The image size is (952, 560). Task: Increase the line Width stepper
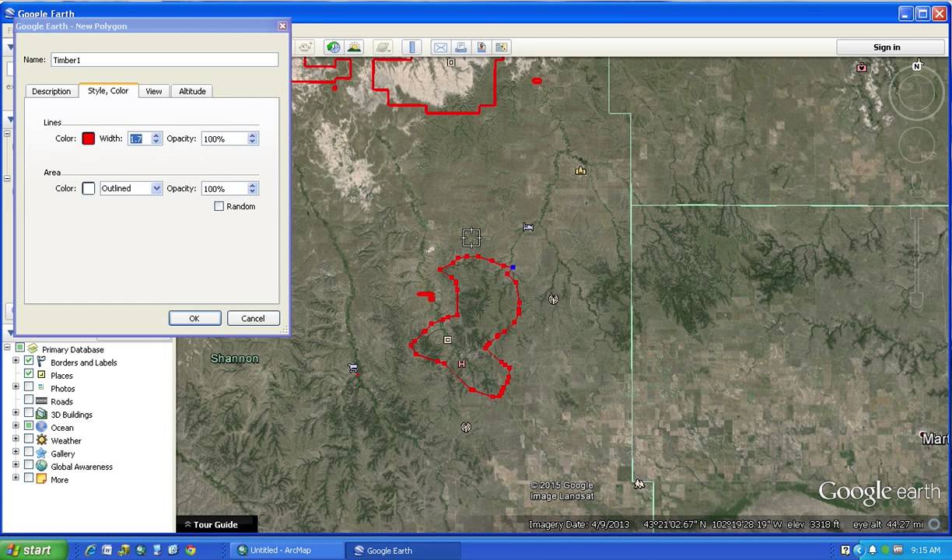pos(156,135)
